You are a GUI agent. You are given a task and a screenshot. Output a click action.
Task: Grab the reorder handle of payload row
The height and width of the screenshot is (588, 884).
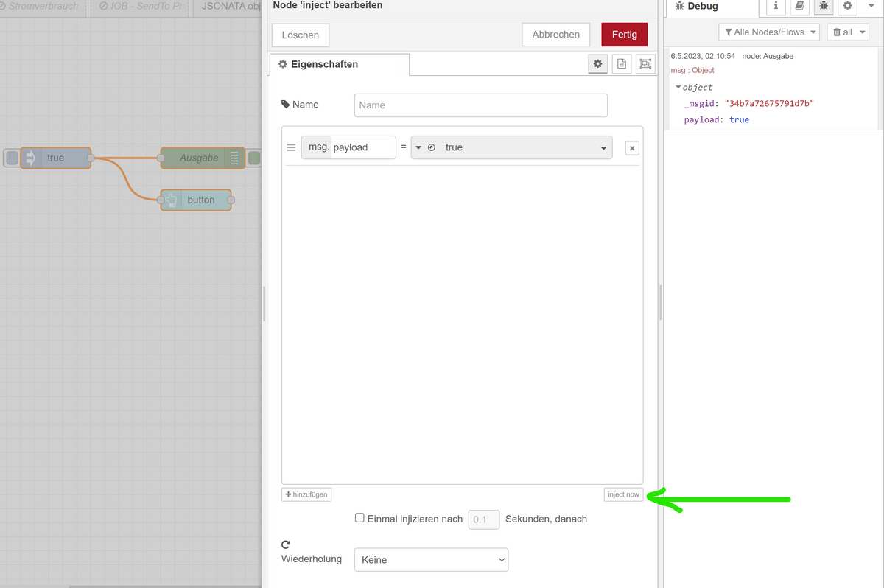coord(291,147)
